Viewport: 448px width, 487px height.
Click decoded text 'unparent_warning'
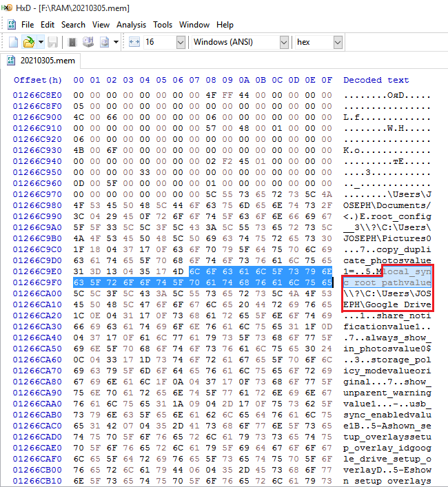387,393
